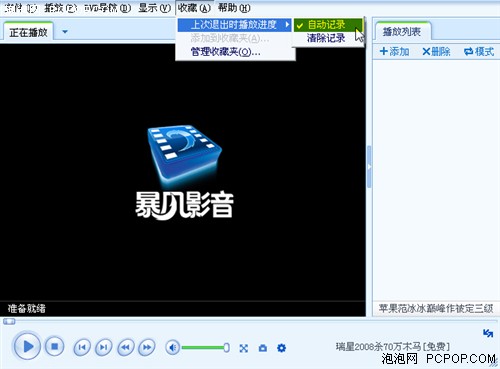
Task: Skip to the next track
Action: (104, 347)
